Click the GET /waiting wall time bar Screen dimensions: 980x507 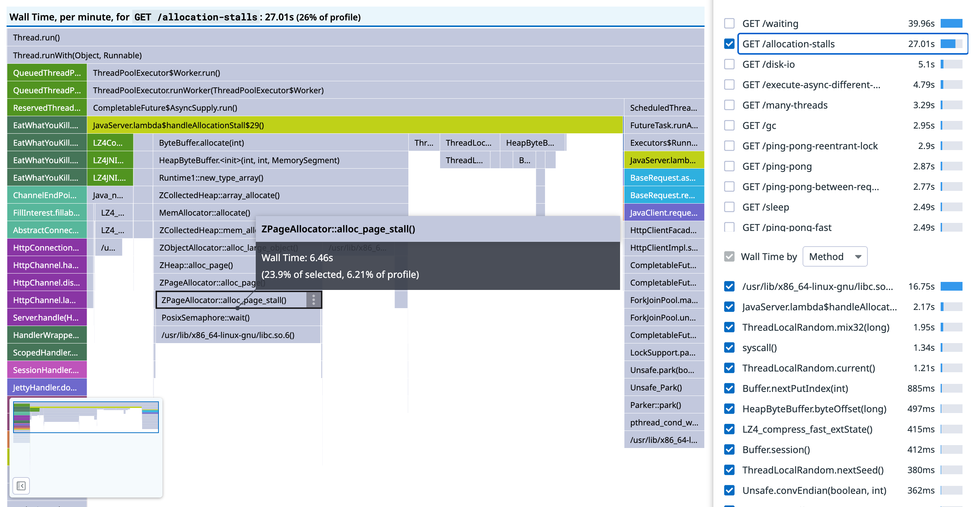[x=951, y=24]
